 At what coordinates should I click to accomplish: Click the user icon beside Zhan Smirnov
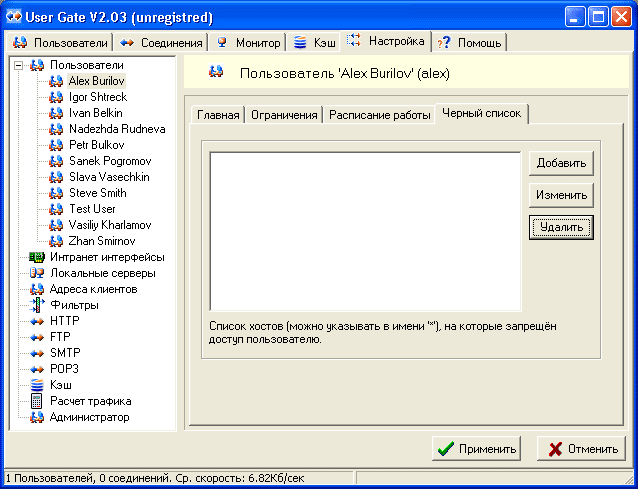56,241
